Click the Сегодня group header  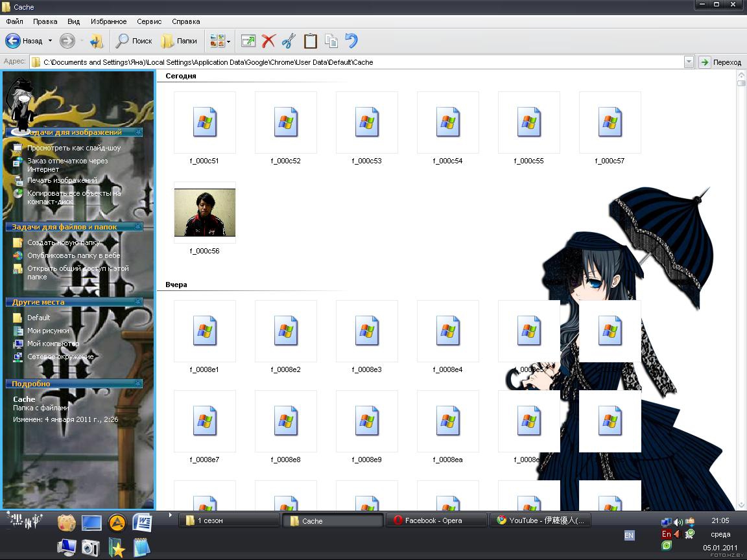(180, 76)
